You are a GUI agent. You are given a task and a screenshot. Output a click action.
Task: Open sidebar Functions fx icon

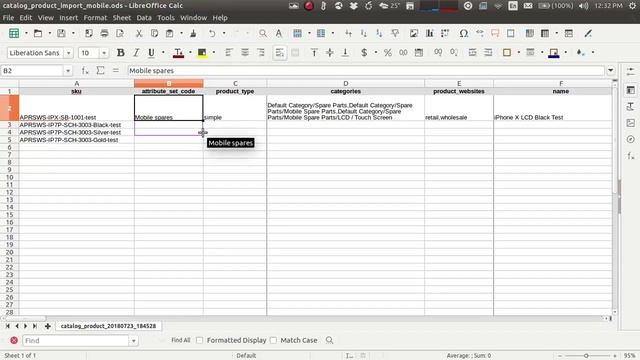(x=631, y=156)
